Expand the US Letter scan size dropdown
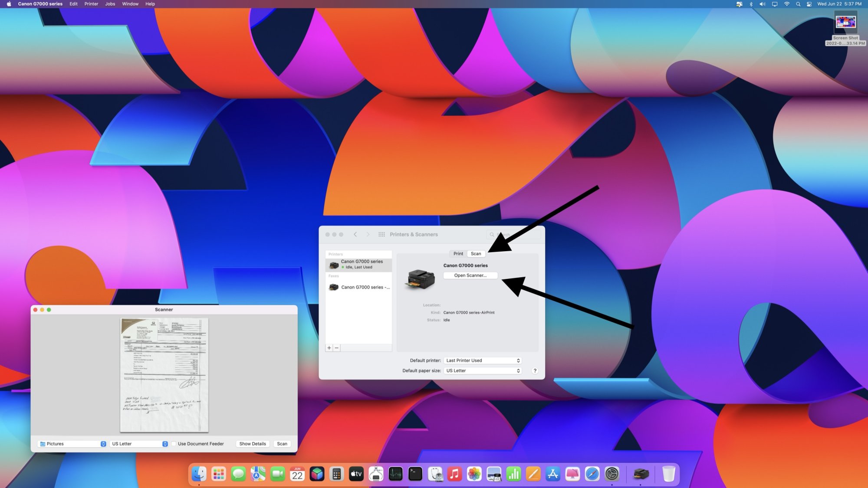 point(139,444)
